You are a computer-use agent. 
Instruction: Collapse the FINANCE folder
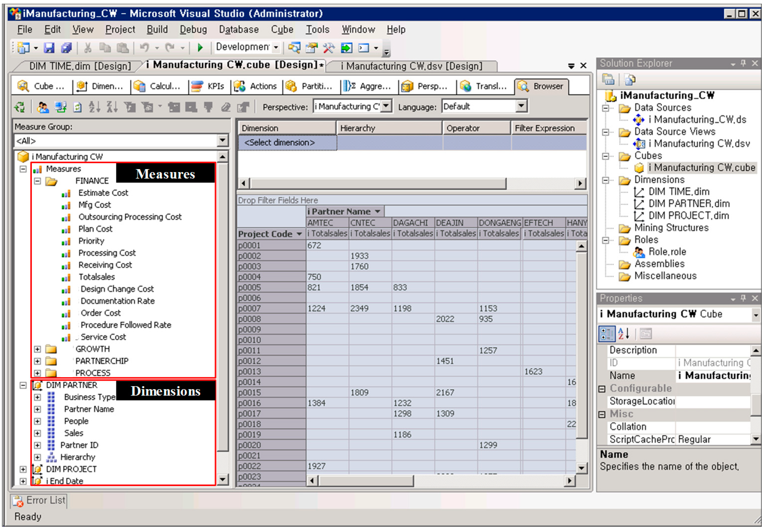[x=37, y=181]
